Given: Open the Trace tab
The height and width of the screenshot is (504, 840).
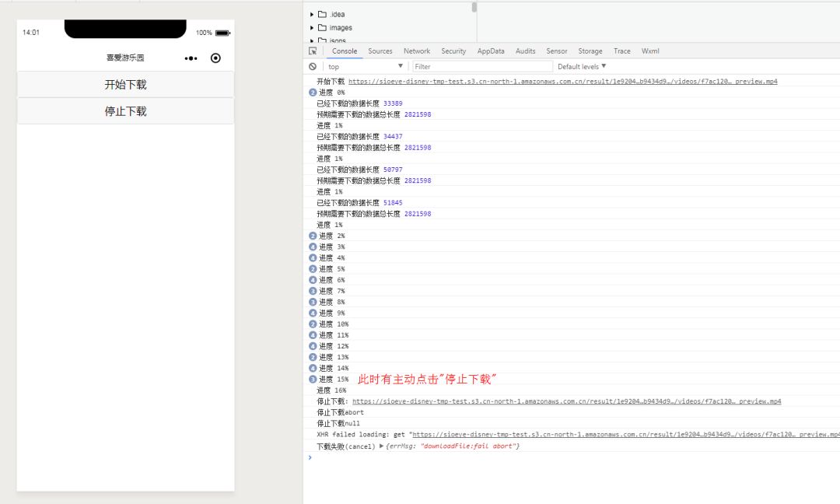Looking at the screenshot, I should [622, 51].
